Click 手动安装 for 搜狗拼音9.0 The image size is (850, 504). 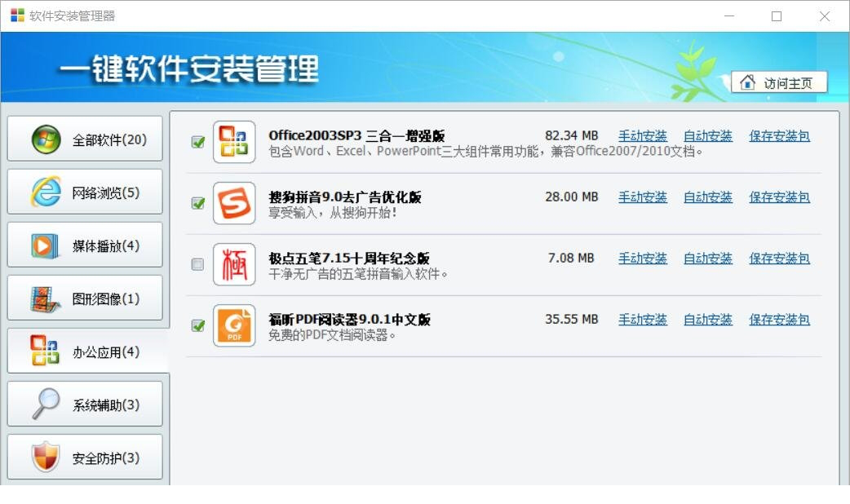(642, 197)
